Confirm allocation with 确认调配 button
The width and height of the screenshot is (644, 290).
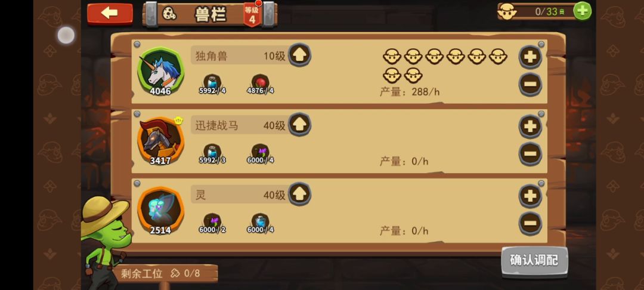(534, 261)
